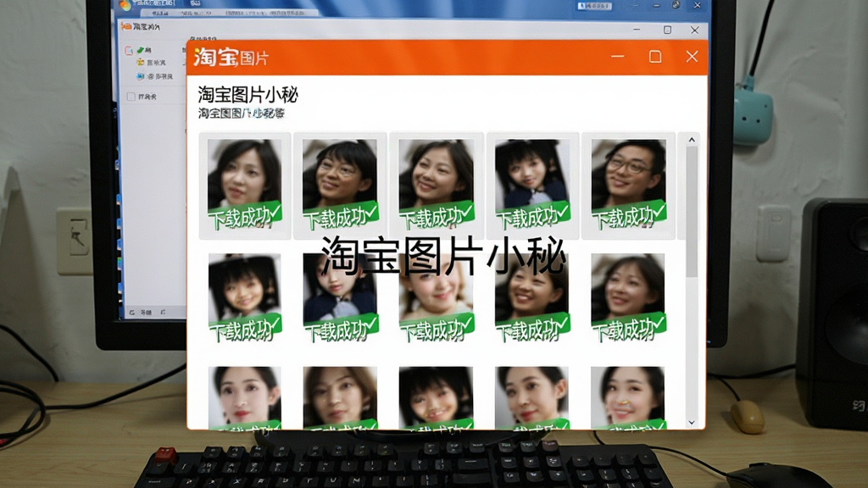Screen dimensions: 868x488
Task: Click the refresh icon at the sidebar bottom
Action: click(x=131, y=313)
